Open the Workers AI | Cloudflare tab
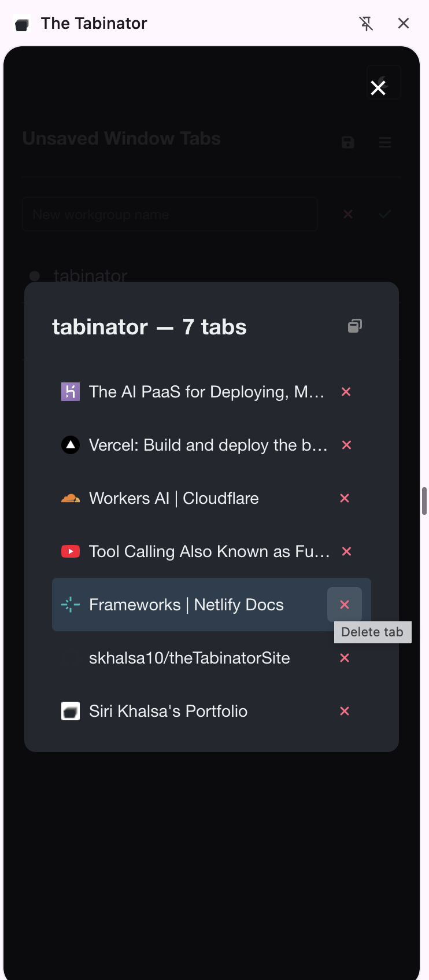Viewport: 429px width, 980px height. pyautogui.click(x=173, y=498)
